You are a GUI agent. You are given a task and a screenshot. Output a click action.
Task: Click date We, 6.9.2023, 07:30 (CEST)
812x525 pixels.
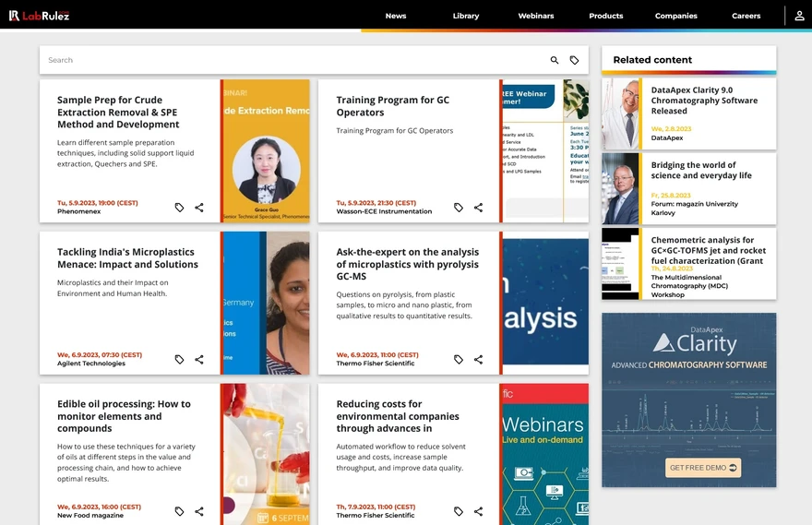100,354
